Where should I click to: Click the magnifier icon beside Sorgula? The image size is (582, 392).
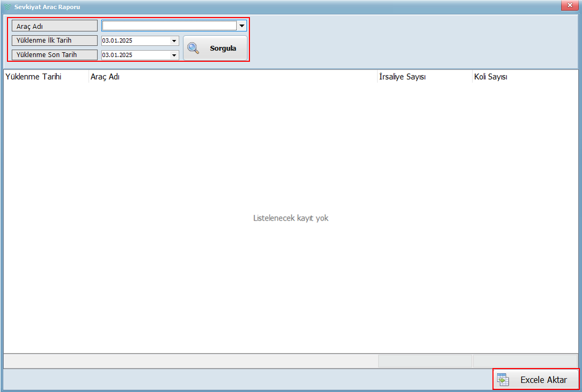pyautogui.click(x=193, y=48)
